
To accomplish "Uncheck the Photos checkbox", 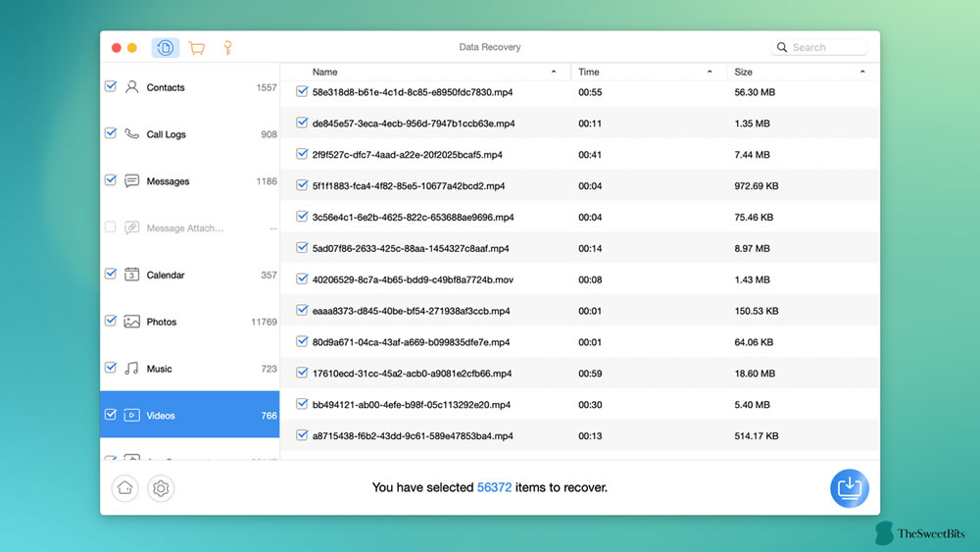I will click(x=111, y=321).
